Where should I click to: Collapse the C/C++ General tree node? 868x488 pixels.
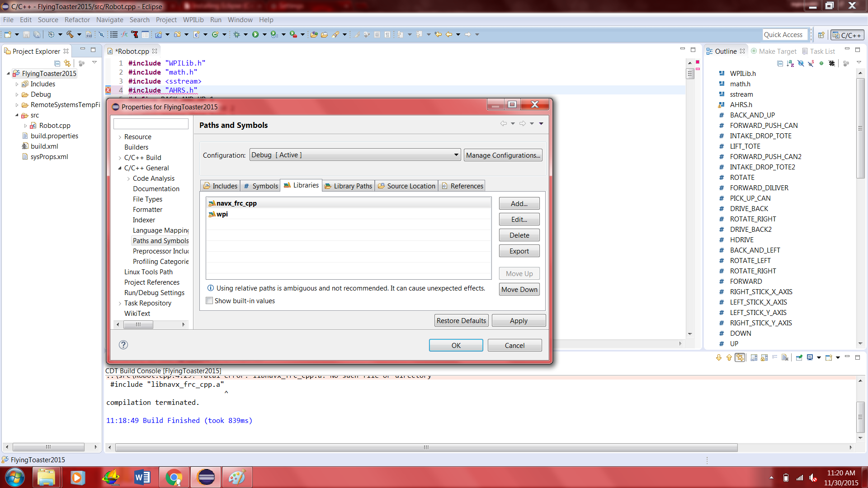(x=120, y=168)
